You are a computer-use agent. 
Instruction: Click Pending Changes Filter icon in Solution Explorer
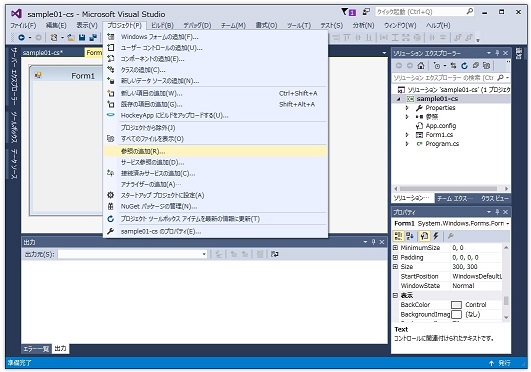tap(437, 65)
